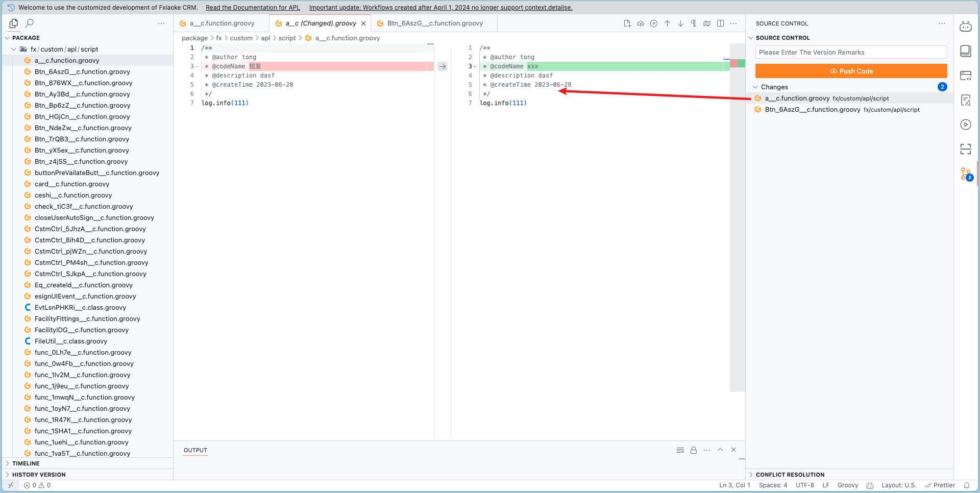The image size is (980, 493).
Task: Toggle inline diff view split icon
Action: tap(720, 23)
